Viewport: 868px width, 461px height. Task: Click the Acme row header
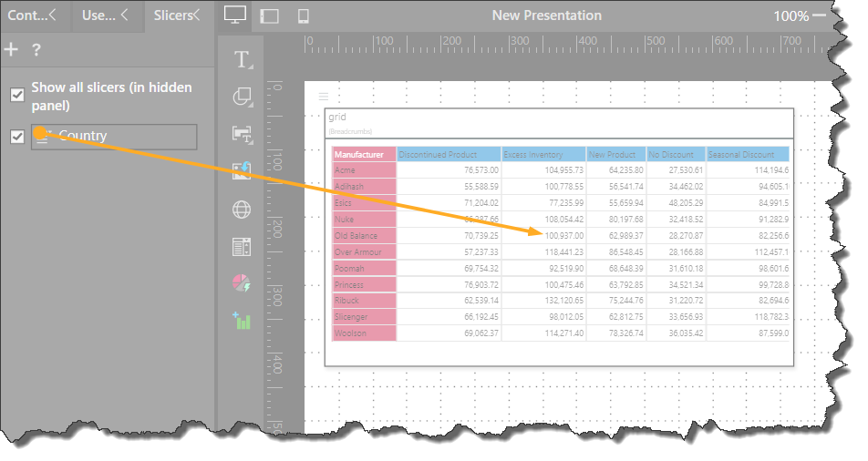[365, 169]
